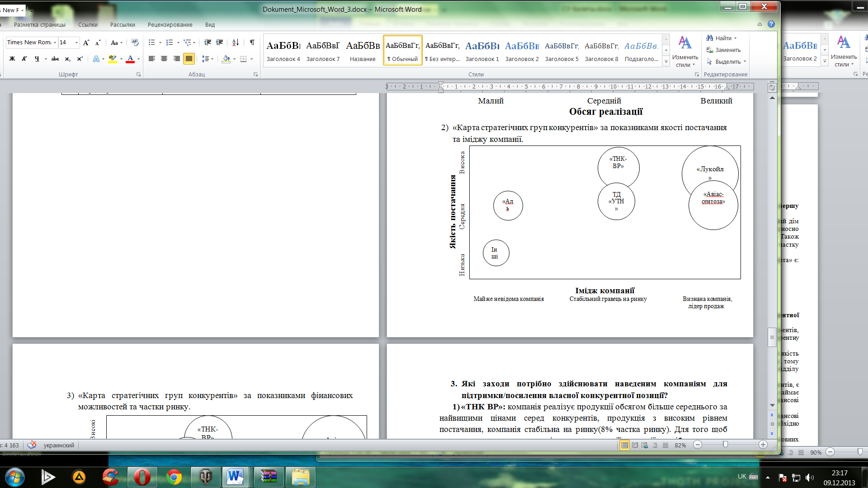The width and height of the screenshot is (868, 488).
Task: Decrease paragraph indent
Action: [208, 42]
